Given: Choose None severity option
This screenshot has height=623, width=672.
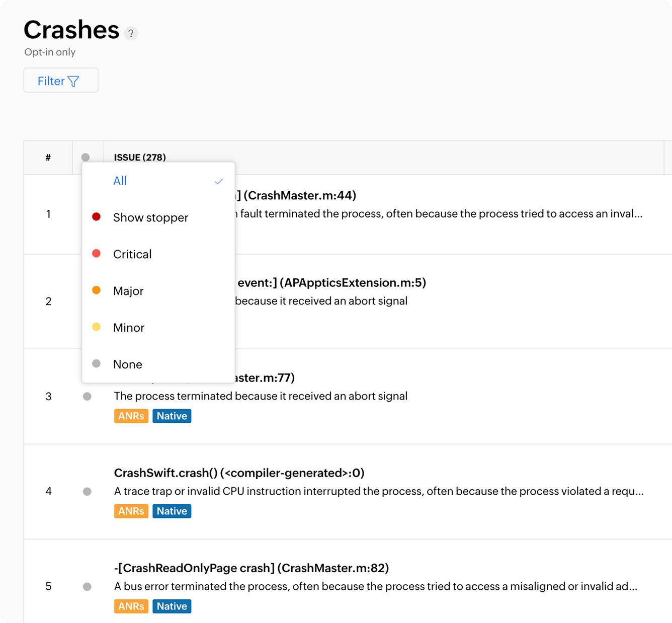Looking at the screenshot, I should click(128, 364).
